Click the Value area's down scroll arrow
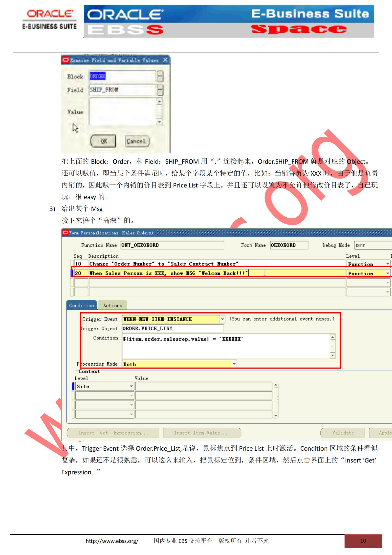The width and height of the screenshot is (392, 555). click(159, 122)
